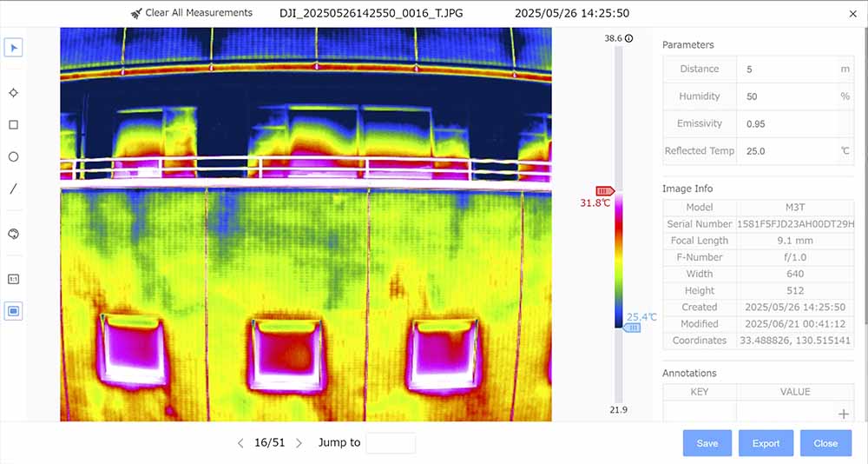This screenshot has height=464, width=868.
Task: Edit the Emissivity value field
Action: click(786, 123)
